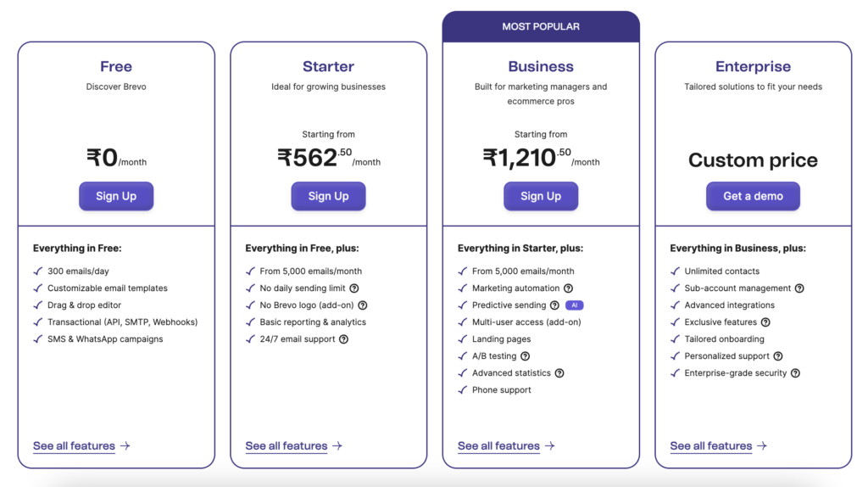The image size is (868, 487).
Task: Expand See all features for Business plan
Action: pos(506,445)
